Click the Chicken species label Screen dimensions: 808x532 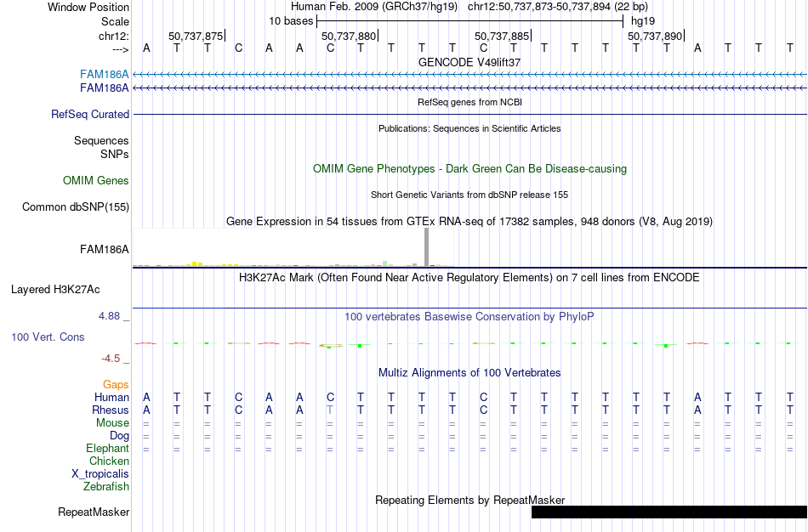click(109, 461)
